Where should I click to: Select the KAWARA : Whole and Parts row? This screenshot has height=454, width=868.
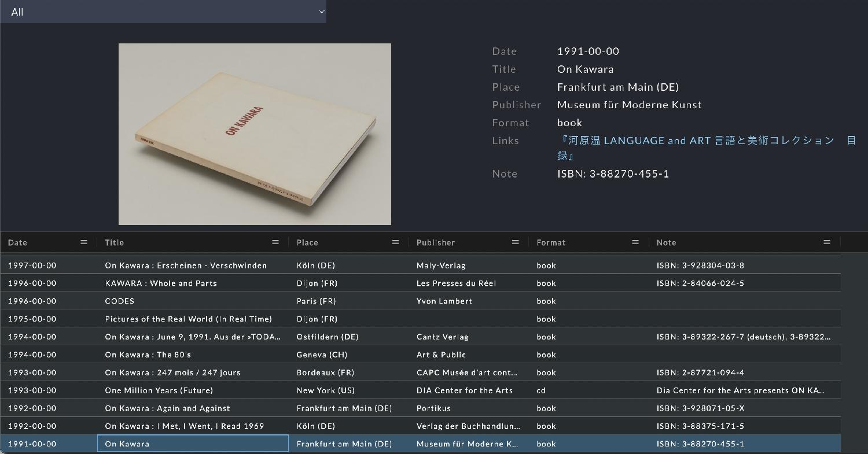pos(161,283)
